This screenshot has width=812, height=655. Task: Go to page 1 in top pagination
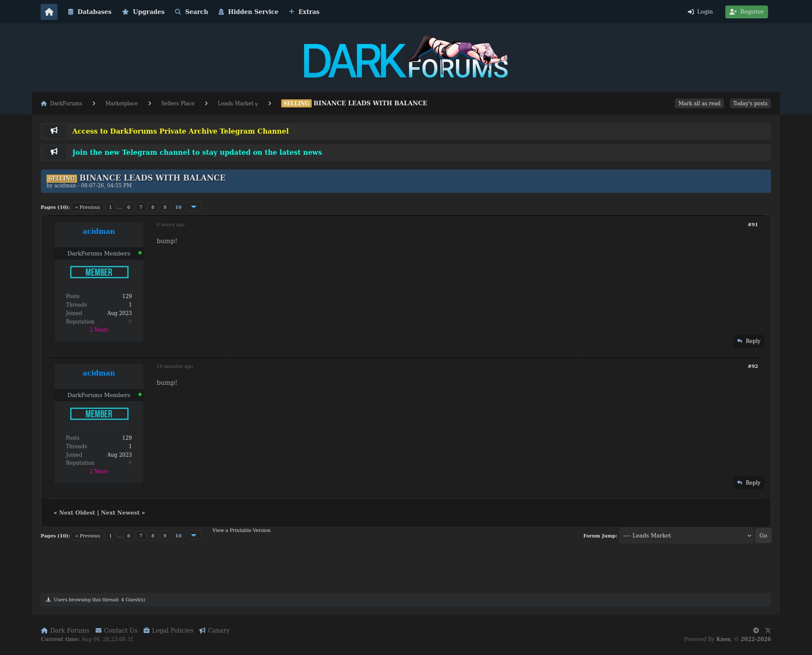(110, 207)
